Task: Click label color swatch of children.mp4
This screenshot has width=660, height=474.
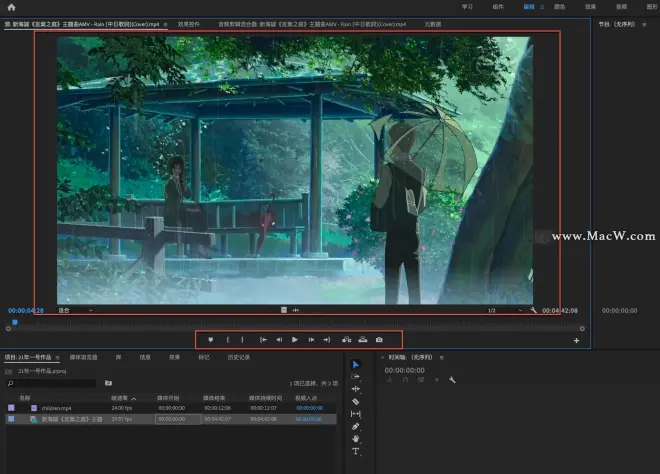Action: pyautogui.click(x=11, y=408)
